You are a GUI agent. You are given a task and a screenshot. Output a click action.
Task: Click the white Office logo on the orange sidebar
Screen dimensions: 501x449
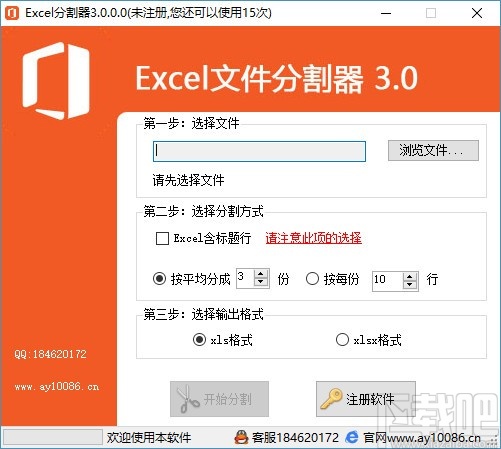[56, 81]
